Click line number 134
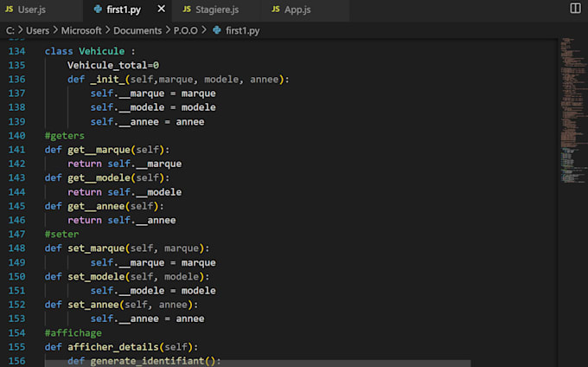 17,51
